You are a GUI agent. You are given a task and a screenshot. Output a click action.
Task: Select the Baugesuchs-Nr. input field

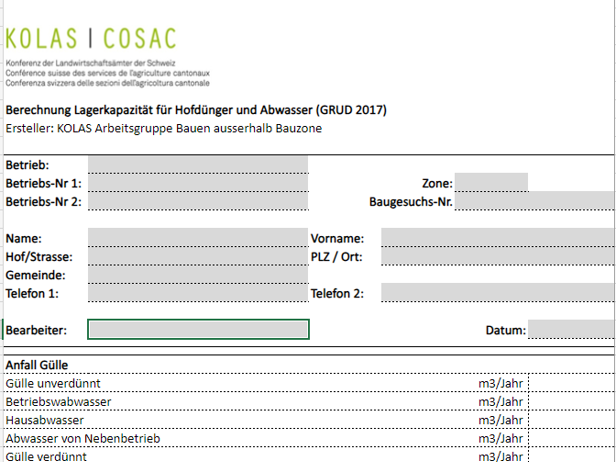coord(535,201)
